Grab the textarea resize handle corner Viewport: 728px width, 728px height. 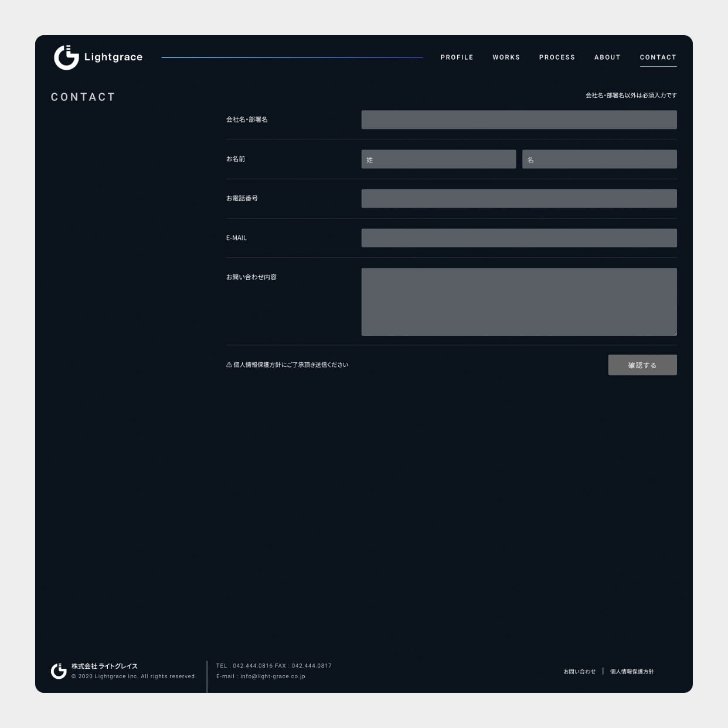(x=675, y=334)
